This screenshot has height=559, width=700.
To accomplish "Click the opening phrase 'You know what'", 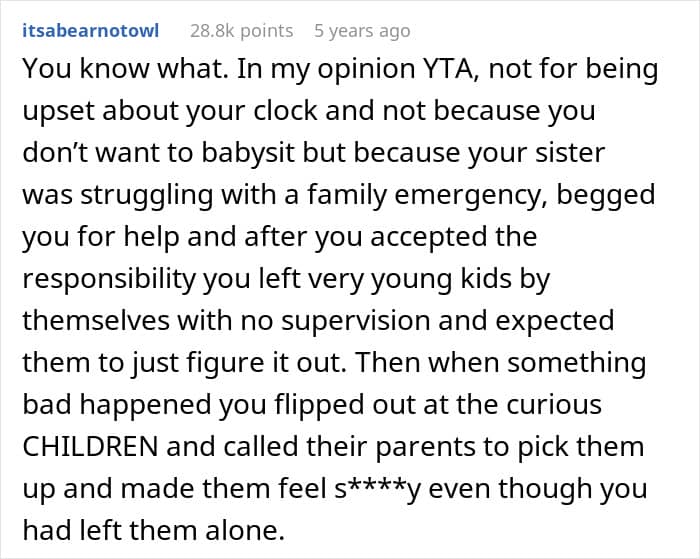I will click(98, 68).
